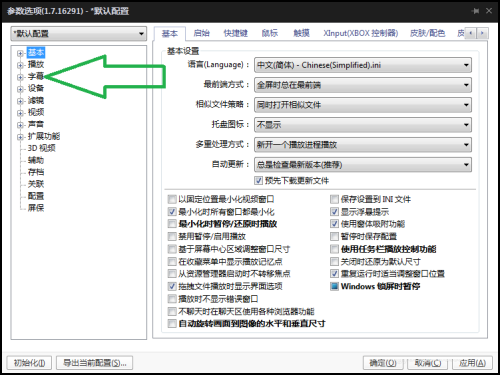Open the 托盘图标 dropdown
Screen dimensions: 500x375
(363, 125)
